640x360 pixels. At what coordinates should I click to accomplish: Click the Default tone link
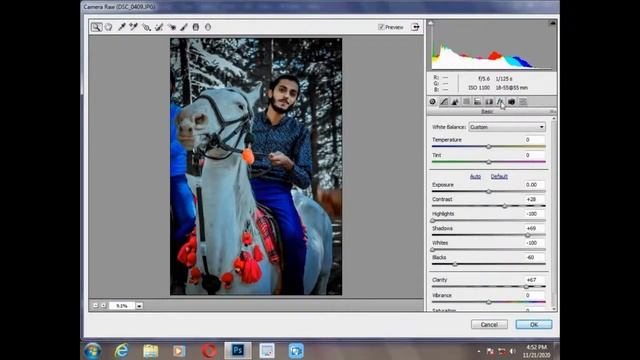499,176
